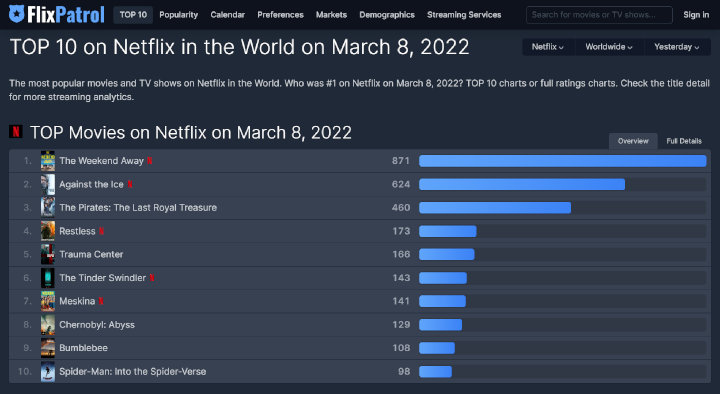Open the Chernobyl: Abyss title link

[x=97, y=325]
